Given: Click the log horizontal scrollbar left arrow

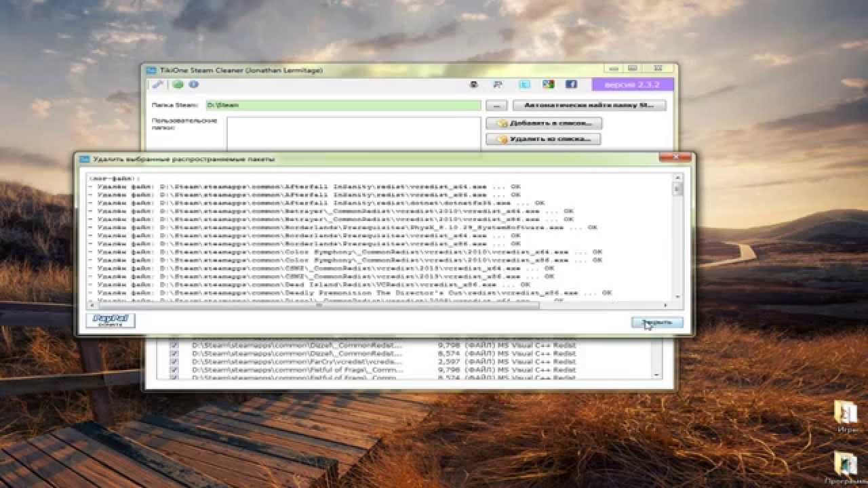Looking at the screenshot, I should click(91, 305).
